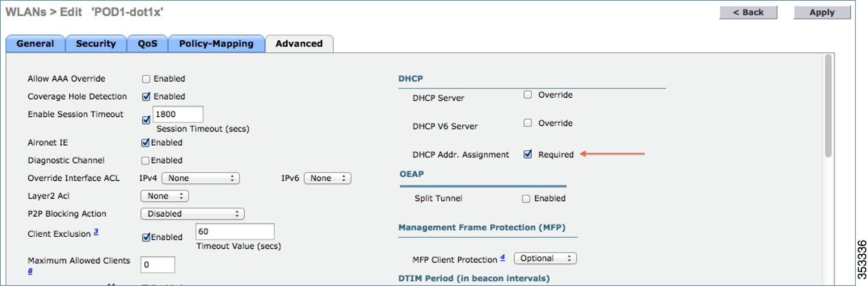
Task: Enable the Diagnostic Channel checkbox
Action: coord(146,160)
